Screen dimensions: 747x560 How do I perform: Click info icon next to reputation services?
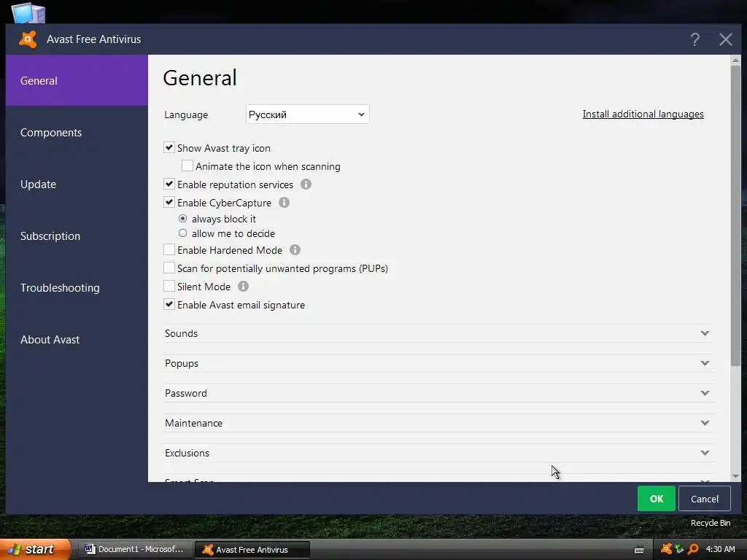tap(306, 184)
